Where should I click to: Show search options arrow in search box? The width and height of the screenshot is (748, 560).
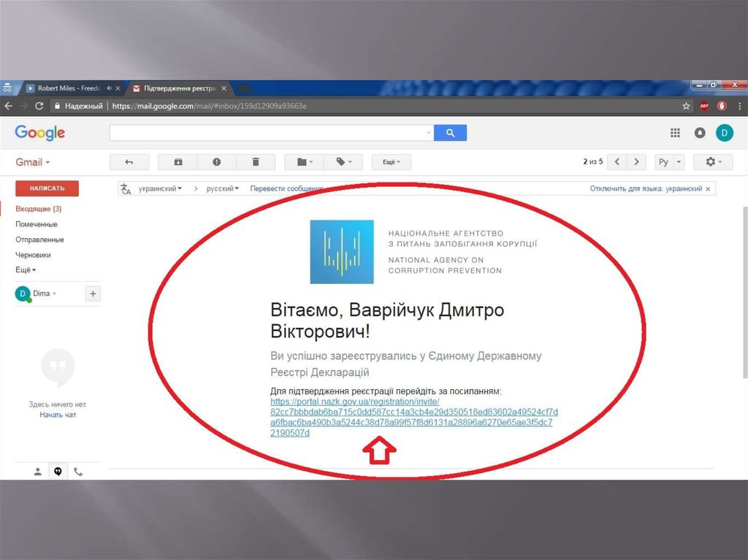[428, 133]
